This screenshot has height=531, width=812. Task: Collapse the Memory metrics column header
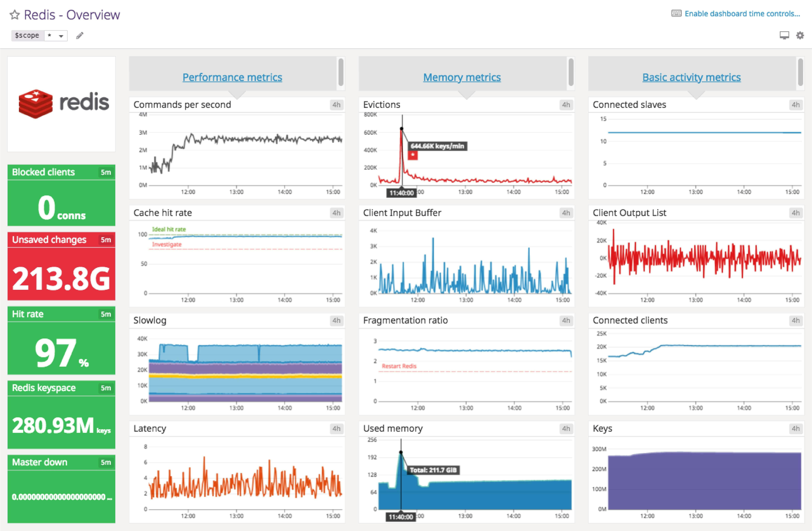click(462, 77)
